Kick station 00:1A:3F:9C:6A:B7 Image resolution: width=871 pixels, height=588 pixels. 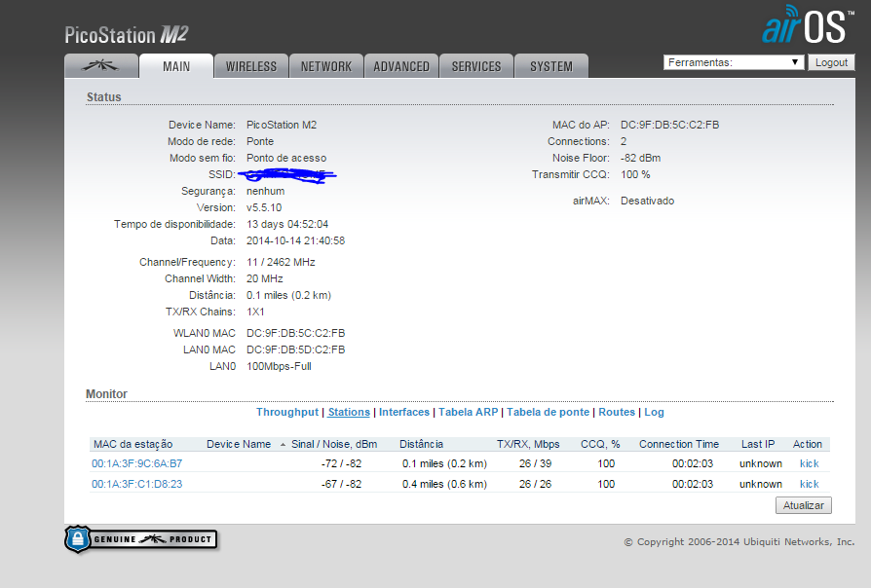(x=809, y=463)
